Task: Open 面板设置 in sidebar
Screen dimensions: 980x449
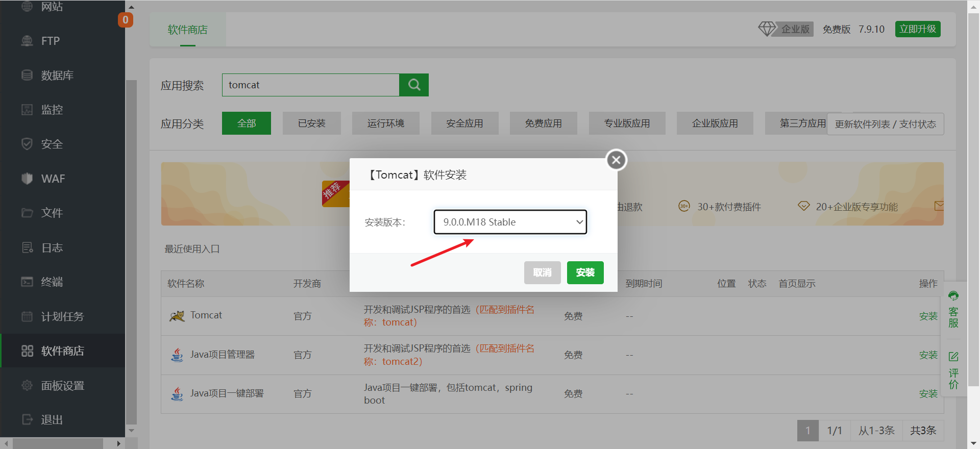Action: pyautogui.click(x=62, y=385)
